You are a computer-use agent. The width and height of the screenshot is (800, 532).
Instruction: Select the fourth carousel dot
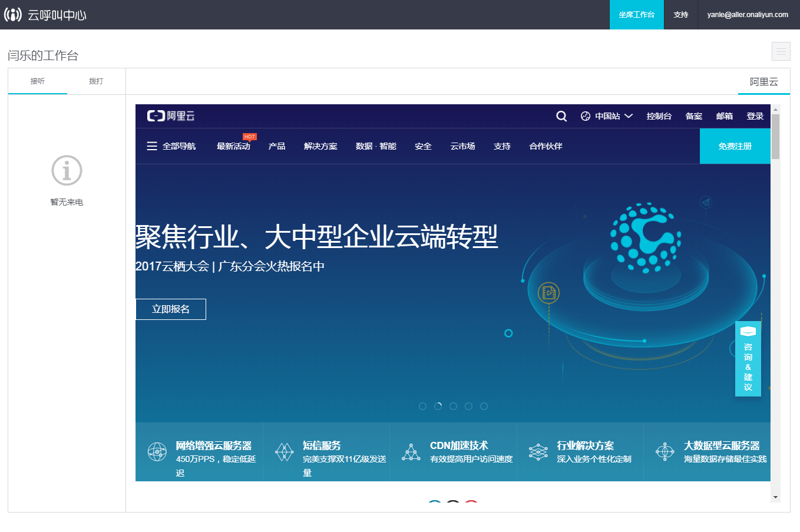tap(468, 406)
